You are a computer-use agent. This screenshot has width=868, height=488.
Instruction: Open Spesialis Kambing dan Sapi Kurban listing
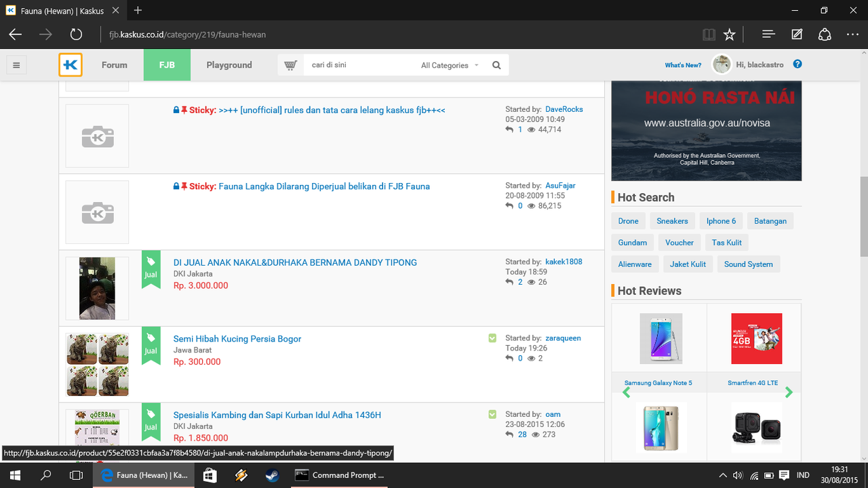[x=277, y=415]
